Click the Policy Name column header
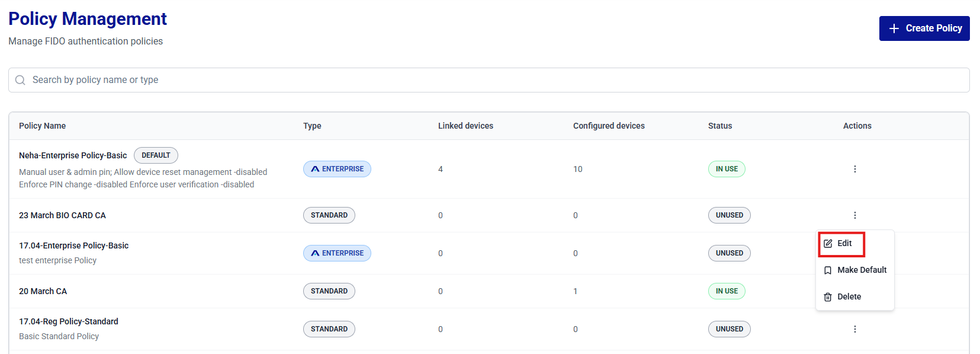Viewport: 980px width, 354px height. tap(42, 126)
